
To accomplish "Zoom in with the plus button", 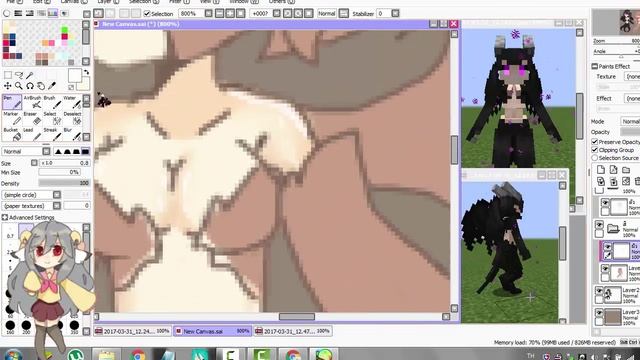I will (x=230, y=13).
